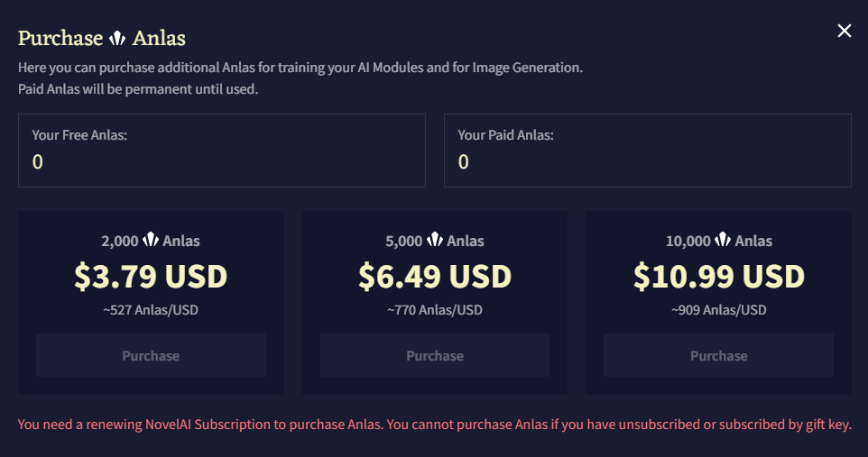This screenshot has height=457, width=868.
Task: Click the free Anlas count of zero
Action: (x=38, y=162)
